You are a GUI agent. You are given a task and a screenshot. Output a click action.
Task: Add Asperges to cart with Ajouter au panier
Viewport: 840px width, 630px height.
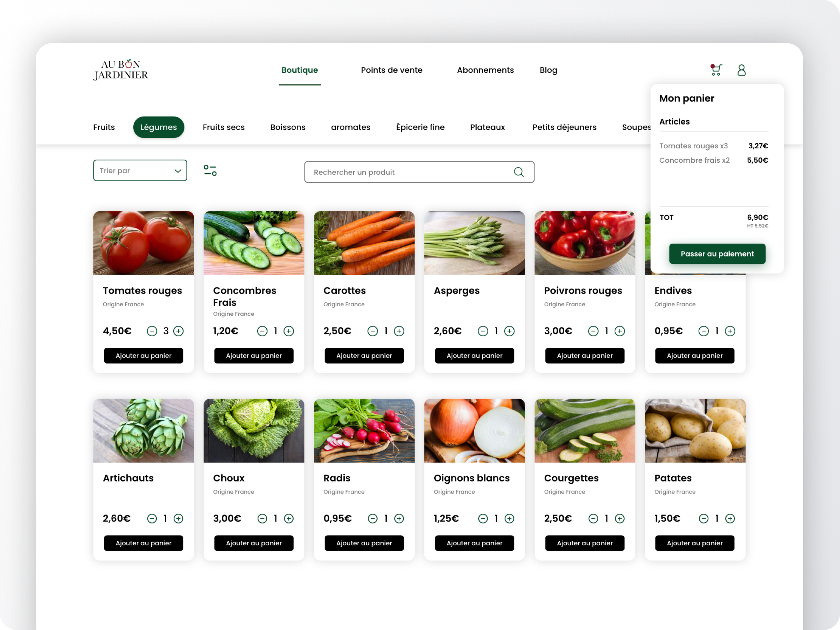[474, 356]
